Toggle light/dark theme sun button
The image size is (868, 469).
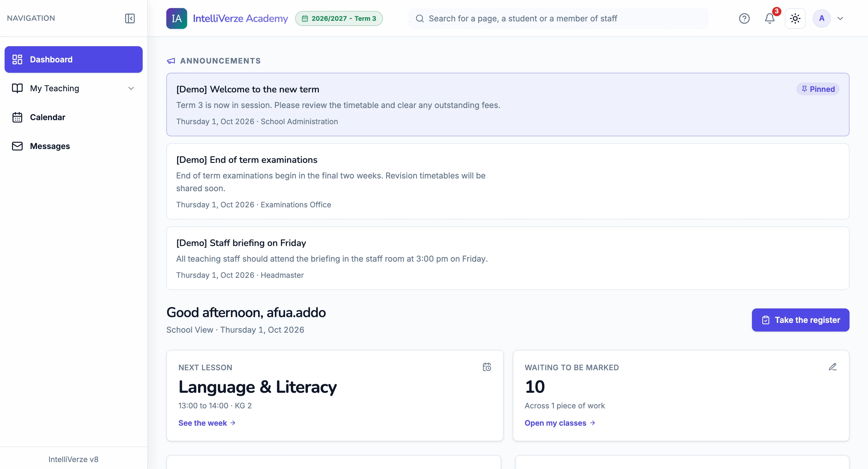coord(795,18)
